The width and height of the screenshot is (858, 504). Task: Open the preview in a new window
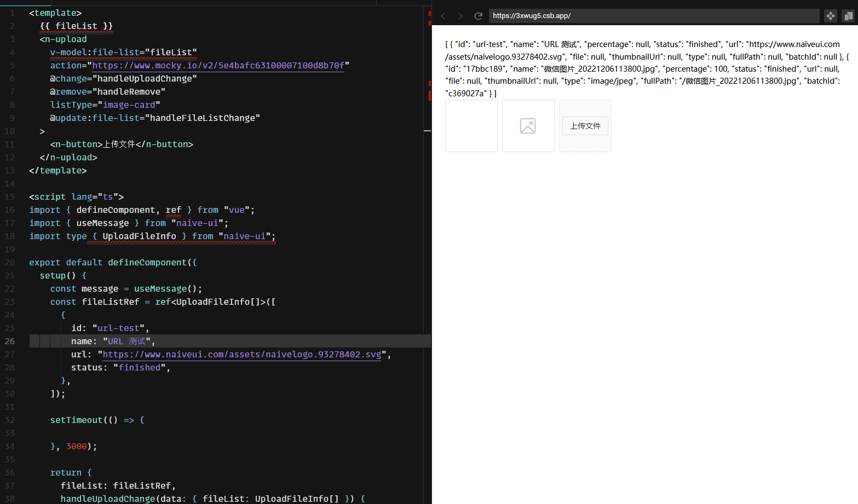click(x=848, y=16)
